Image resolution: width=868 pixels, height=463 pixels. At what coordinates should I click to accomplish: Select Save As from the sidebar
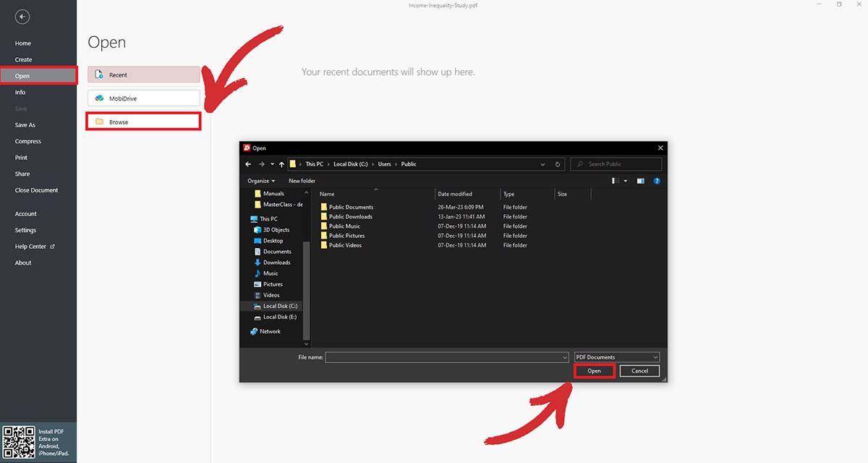click(25, 124)
